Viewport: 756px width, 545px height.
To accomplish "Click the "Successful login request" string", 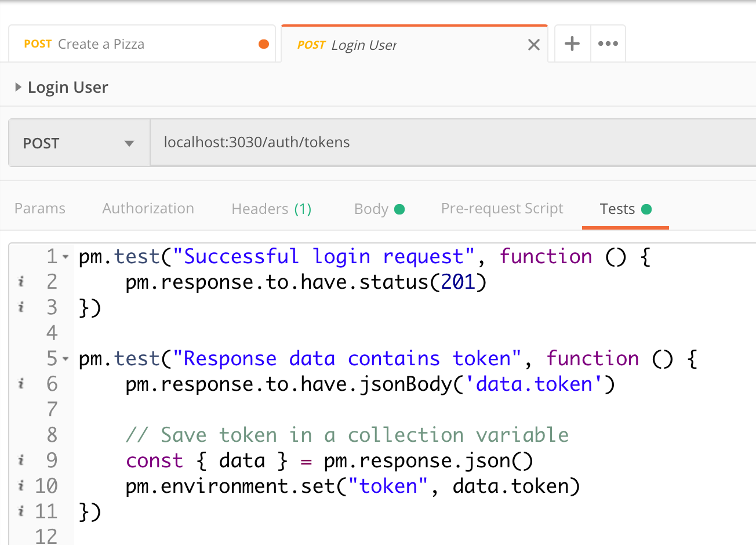I will (x=324, y=256).
